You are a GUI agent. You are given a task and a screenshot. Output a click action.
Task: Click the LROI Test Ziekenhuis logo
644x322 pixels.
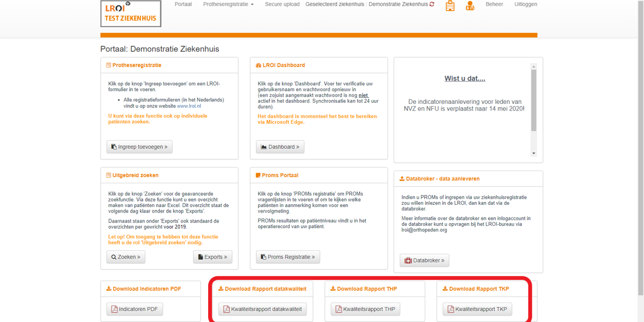[x=130, y=14]
